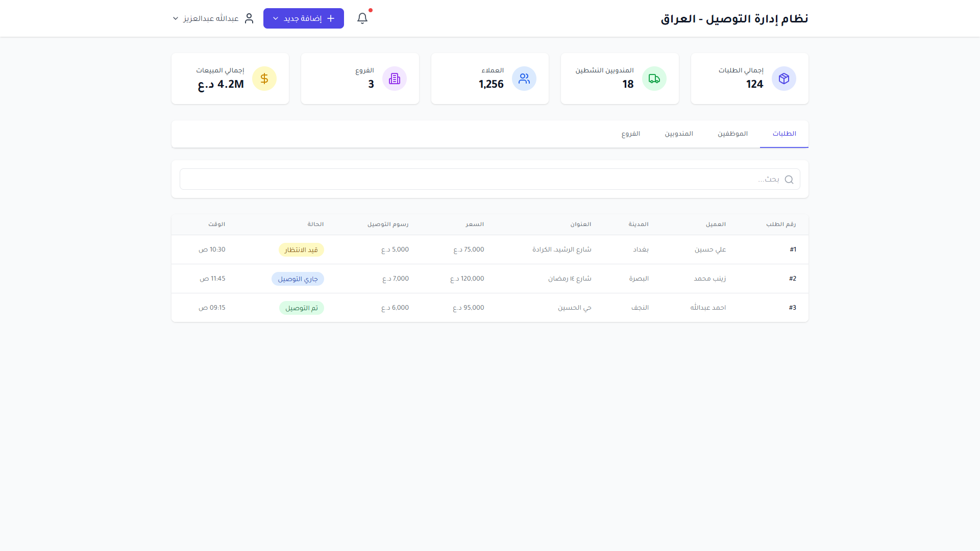The width and height of the screenshot is (980, 551).
Task: Select order number #2
Action: pos(793,279)
